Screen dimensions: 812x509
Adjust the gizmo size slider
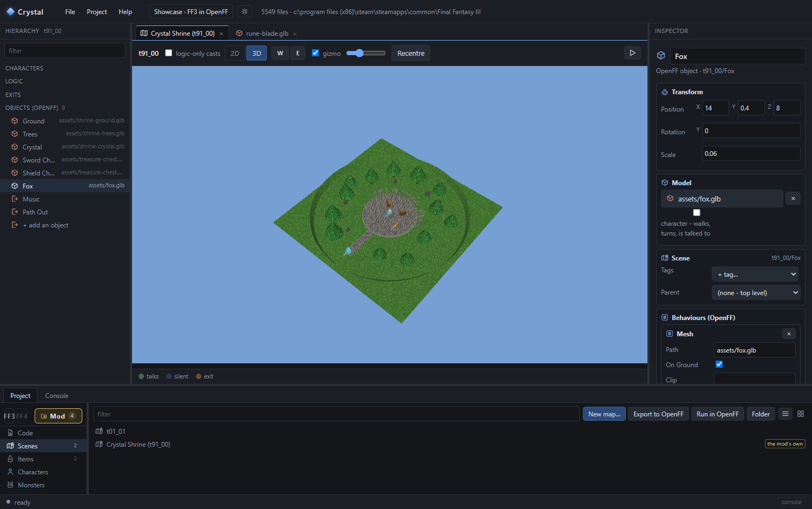pyautogui.click(x=365, y=53)
